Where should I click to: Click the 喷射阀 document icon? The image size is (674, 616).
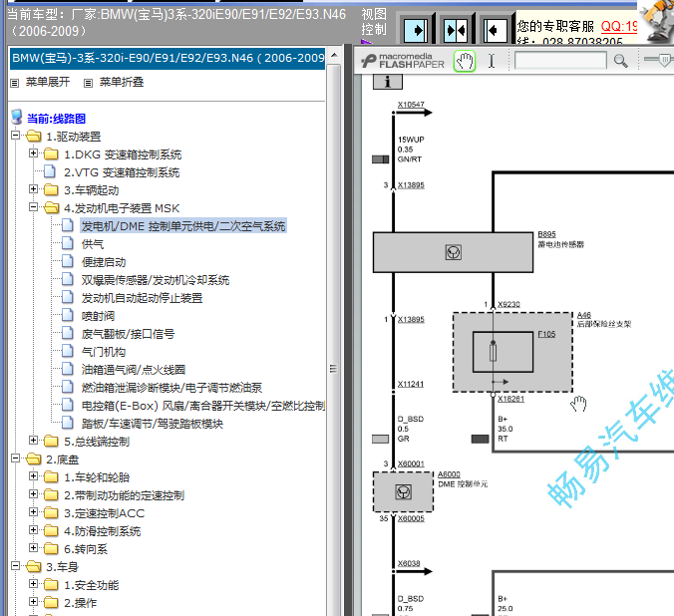68,315
